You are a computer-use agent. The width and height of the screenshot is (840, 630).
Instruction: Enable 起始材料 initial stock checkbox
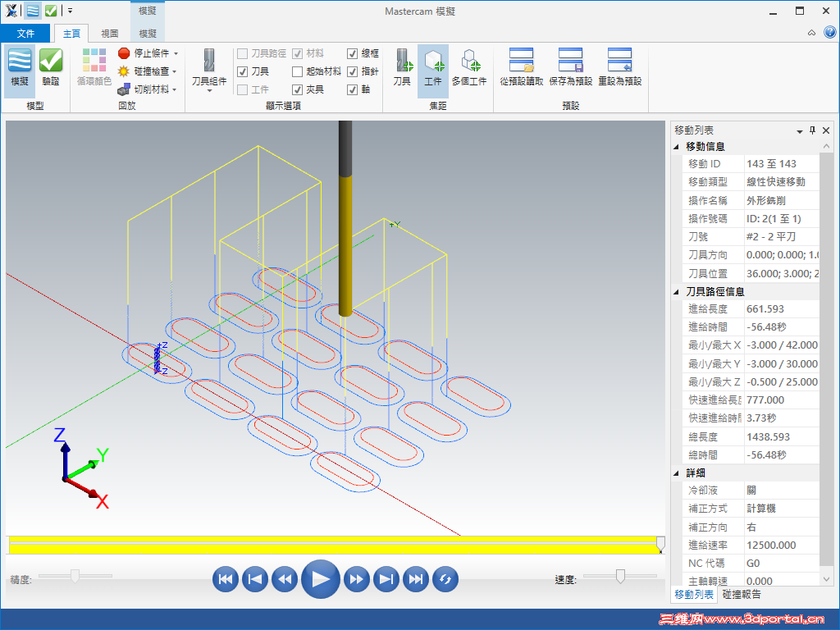pyautogui.click(x=297, y=71)
